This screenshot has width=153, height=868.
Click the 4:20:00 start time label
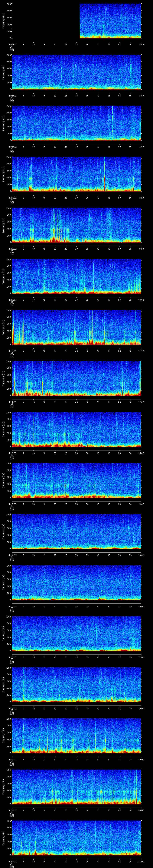coord(12,861)
